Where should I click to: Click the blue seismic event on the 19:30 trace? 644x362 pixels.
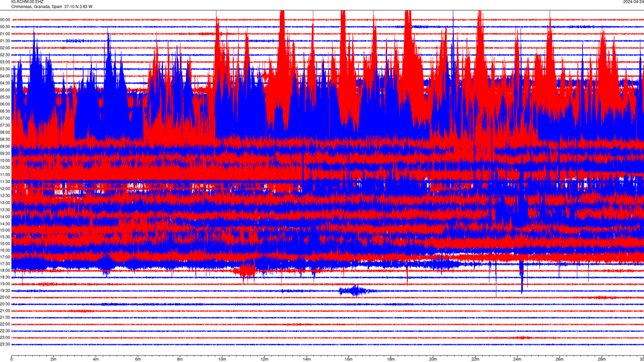coord(355,290)
